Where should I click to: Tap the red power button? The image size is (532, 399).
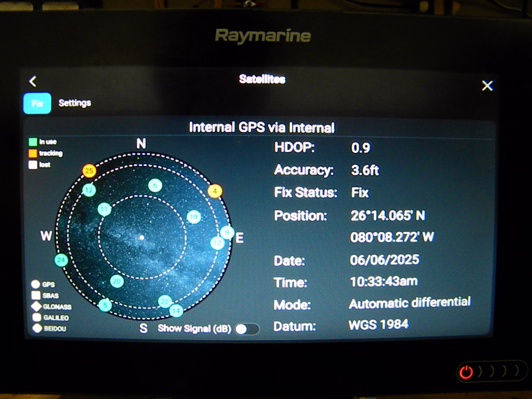[x=466, y=372]
